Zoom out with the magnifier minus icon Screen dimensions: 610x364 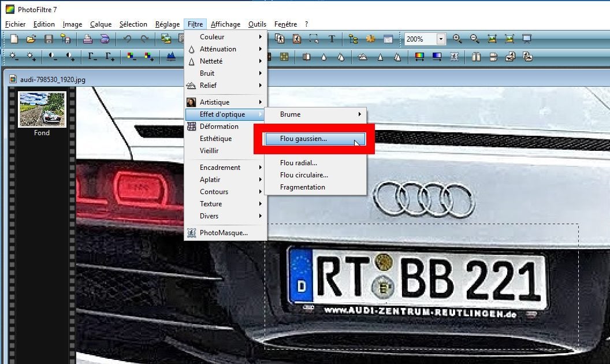(x=475, y=39)
